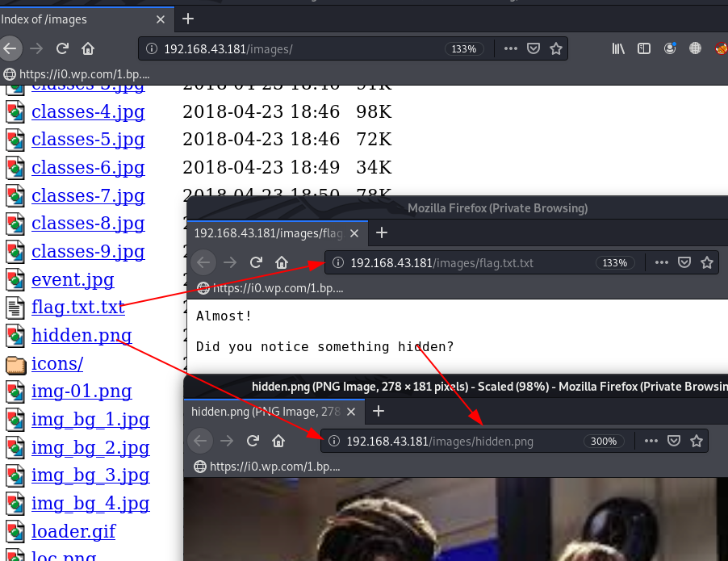Open img_bg_1.jpg link
The width and height of the screenshot is (728, 561).
pos(90,420)
